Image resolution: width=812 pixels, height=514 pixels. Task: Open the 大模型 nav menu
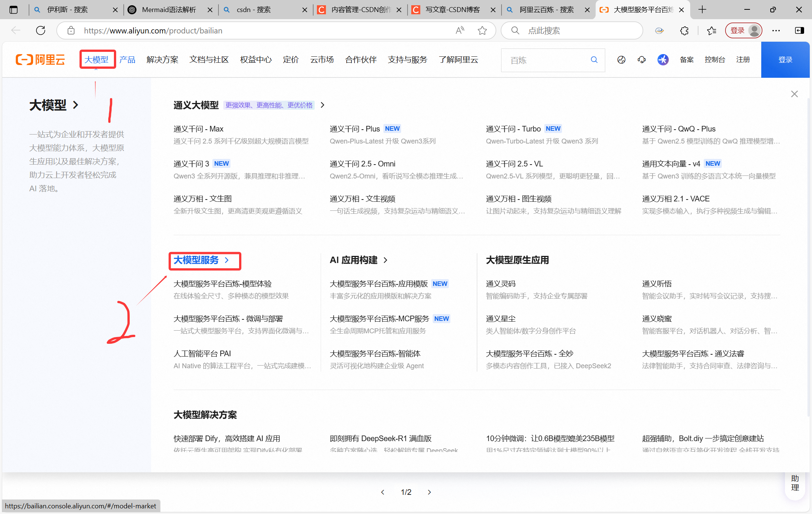tap(96, 60)
